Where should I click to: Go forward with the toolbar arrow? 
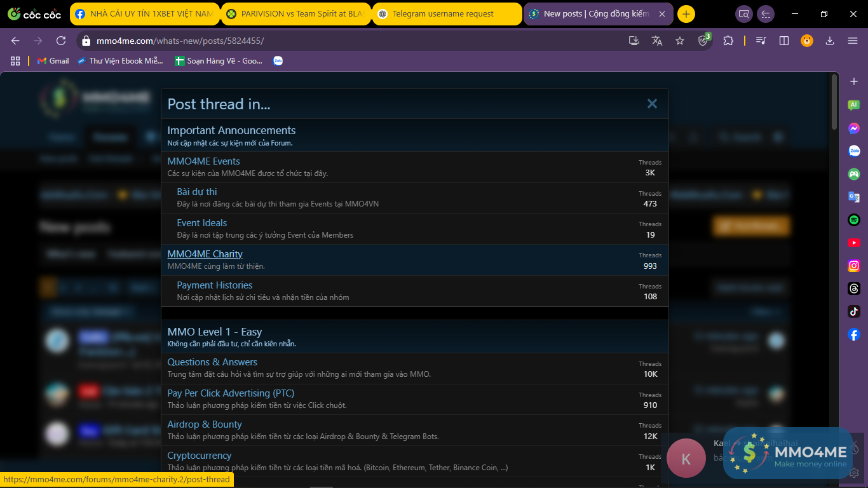38,41
